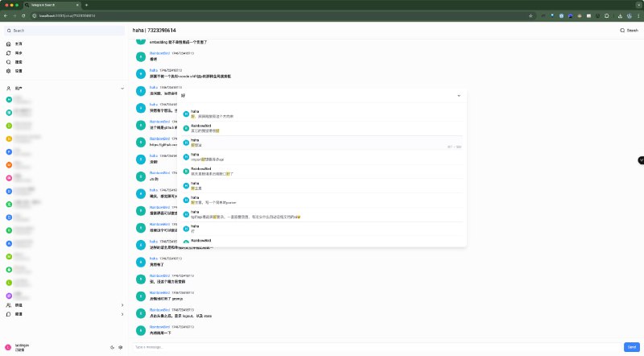Click the gear icon beside the bottom profile
The image size is (644, 356).
tap(120, 347)
